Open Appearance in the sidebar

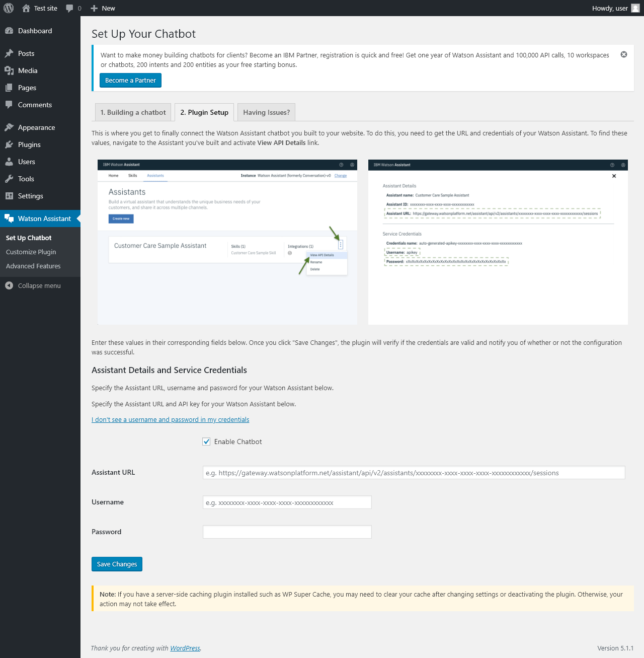(40, 127)
